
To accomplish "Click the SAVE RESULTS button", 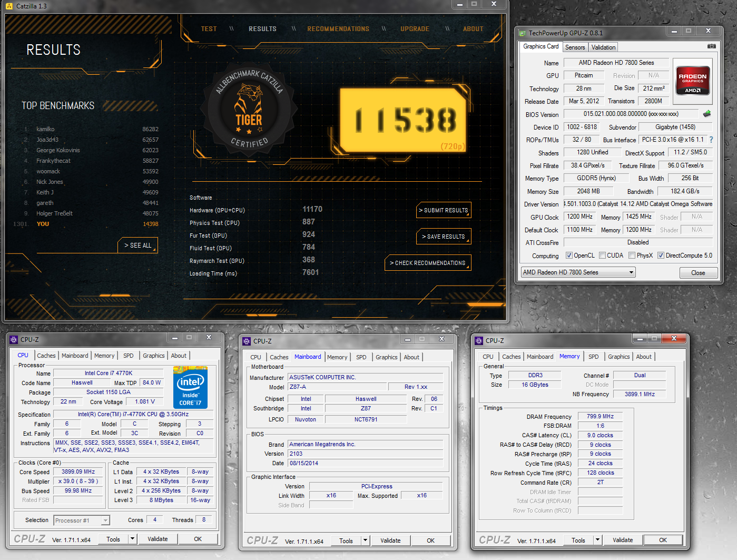I will point(444,237).
